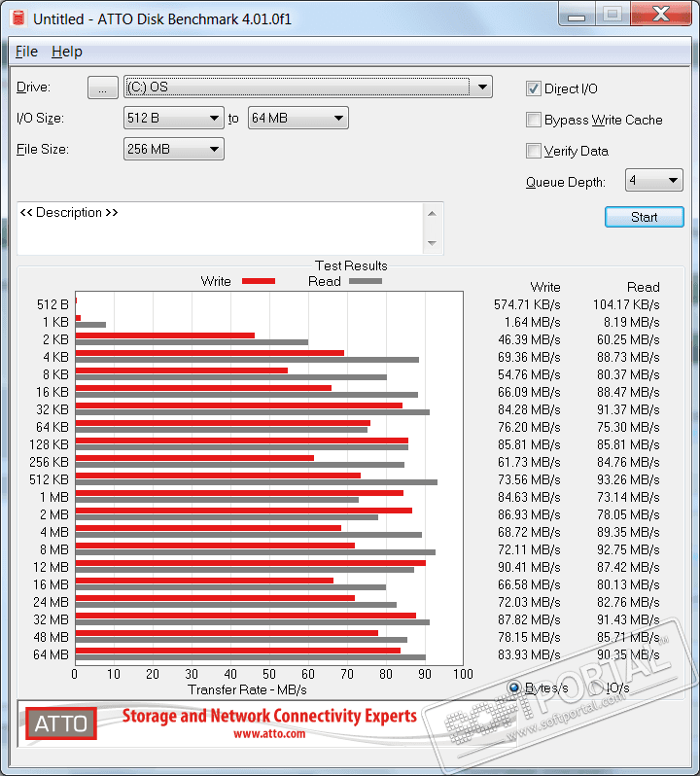Viewport: 700px width, 776px height.
Task: Click the 512 B row label on chart
Action: coord(52,305)
